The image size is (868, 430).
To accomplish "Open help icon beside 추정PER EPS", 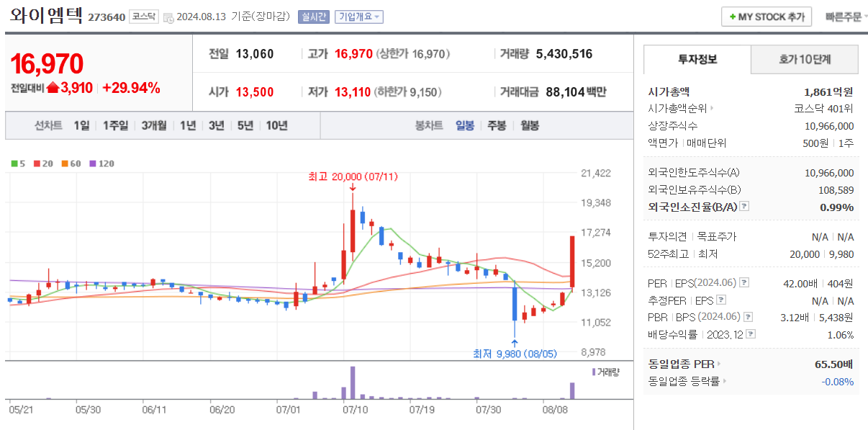I will (x=721, y=300).
